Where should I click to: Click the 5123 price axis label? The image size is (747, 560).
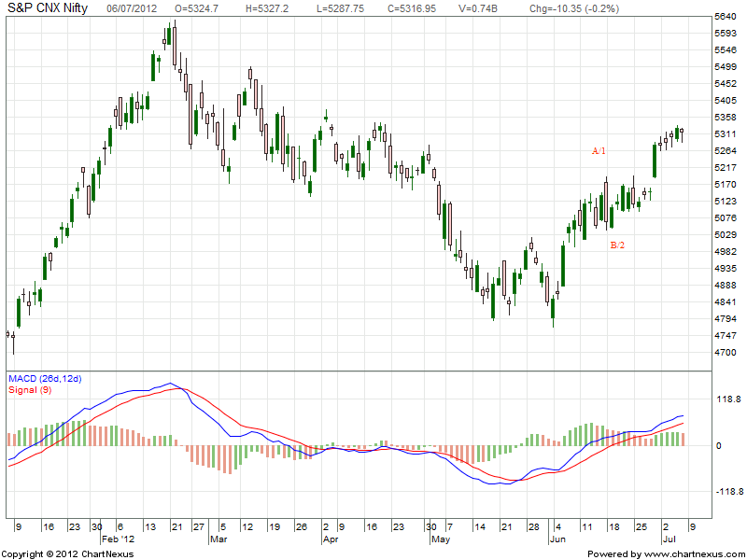[726, 202]
